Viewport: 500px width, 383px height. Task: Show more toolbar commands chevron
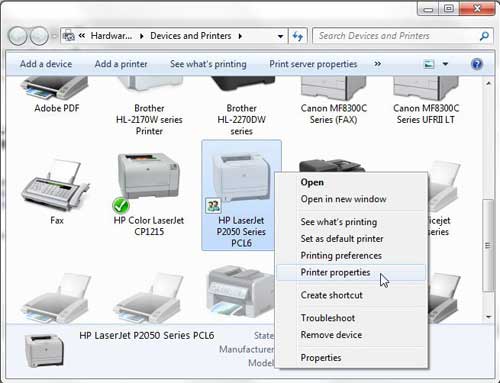(x=377, y=64)
